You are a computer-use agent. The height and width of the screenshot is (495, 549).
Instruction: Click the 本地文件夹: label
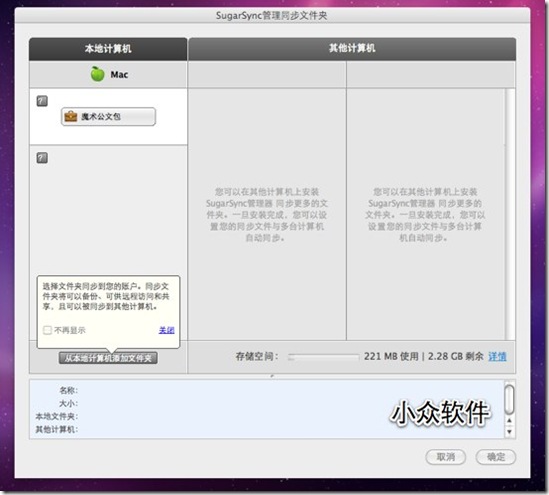click(x=57, y=416)
